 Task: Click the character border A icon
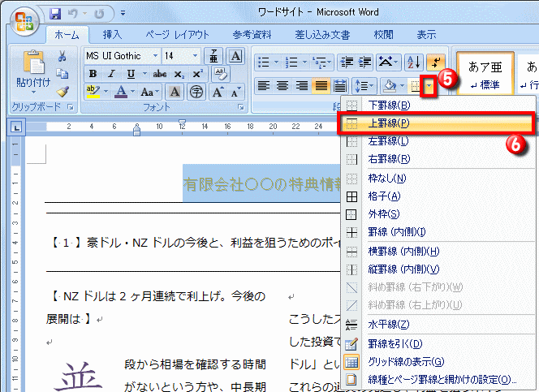235,56
